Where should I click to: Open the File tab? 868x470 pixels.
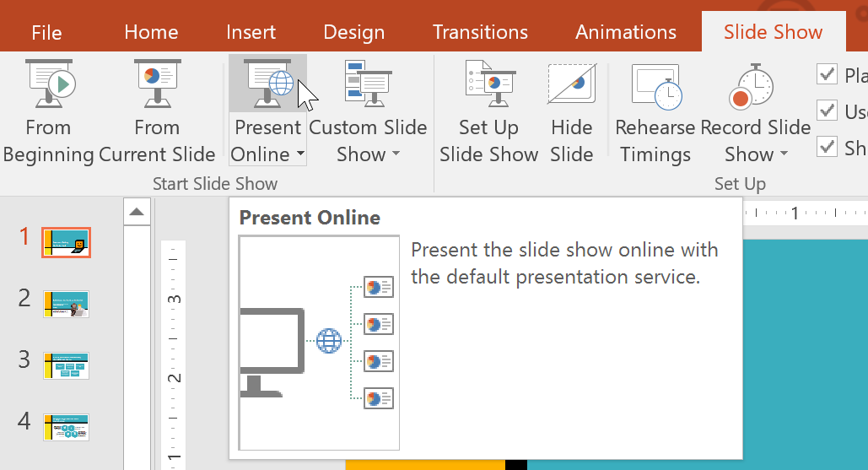point(46,33)
